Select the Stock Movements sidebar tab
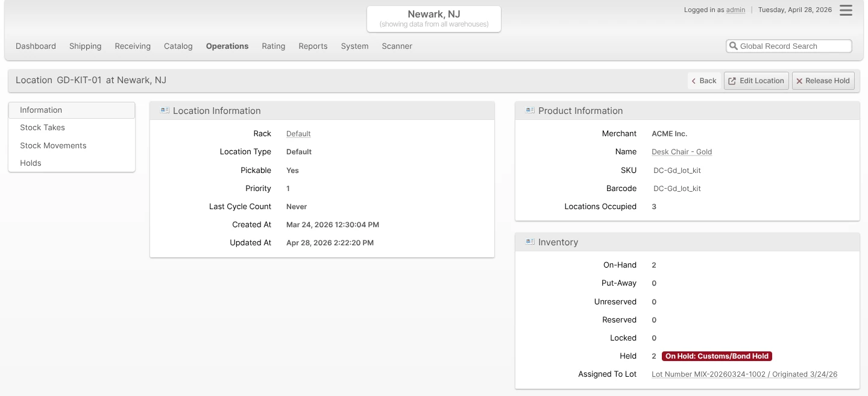868x396 pixels. click(72, 145)
